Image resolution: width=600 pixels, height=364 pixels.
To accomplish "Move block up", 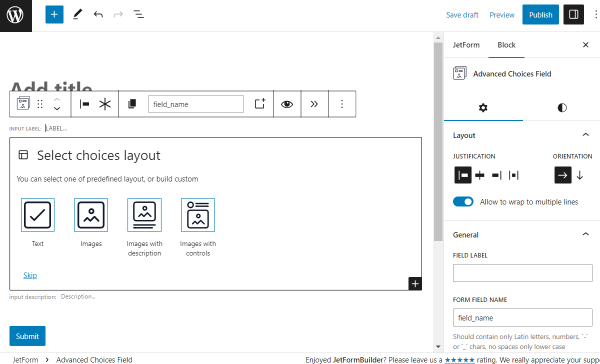I will point(57,100).
